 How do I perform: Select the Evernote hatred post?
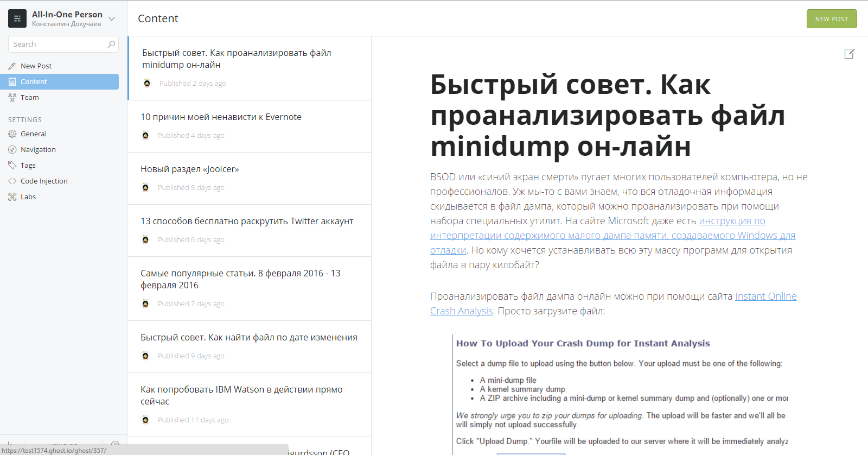point(221,117)
